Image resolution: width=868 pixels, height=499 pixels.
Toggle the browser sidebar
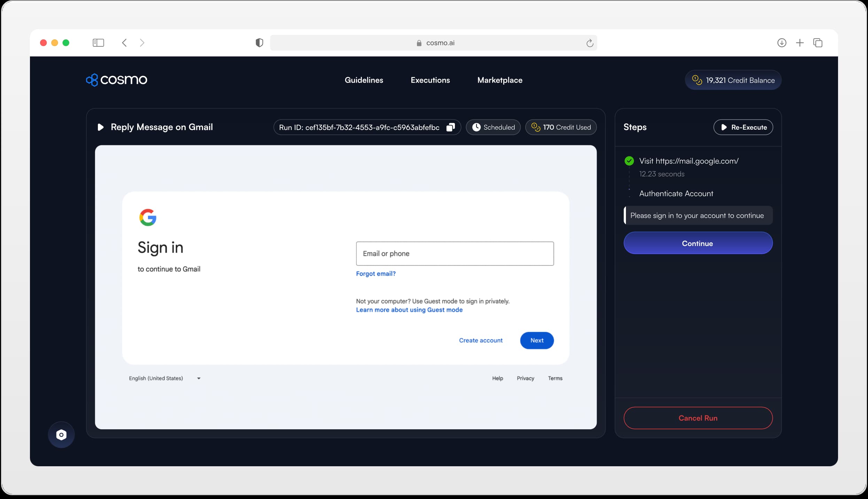98,43
